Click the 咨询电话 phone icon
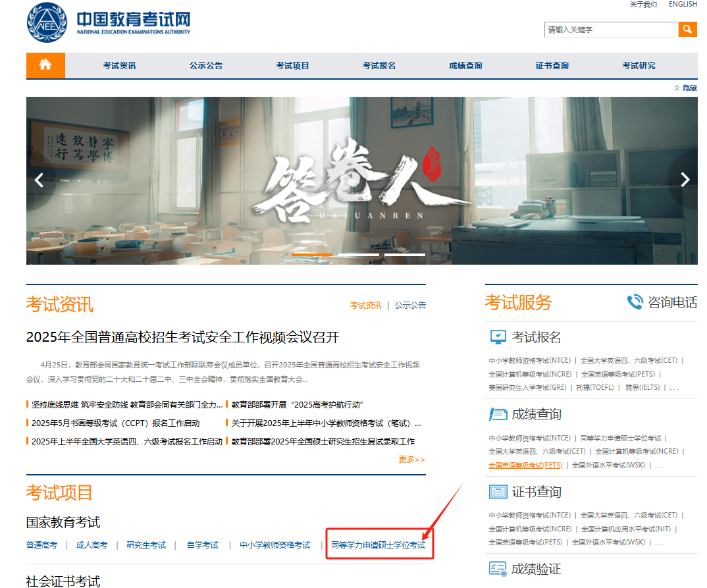 point(635,302)
